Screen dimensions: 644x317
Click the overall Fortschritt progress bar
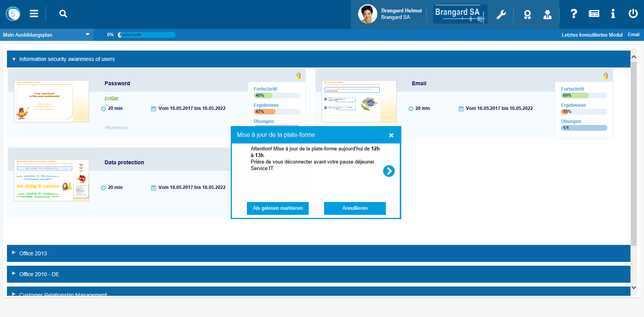[x=147, y=35]
